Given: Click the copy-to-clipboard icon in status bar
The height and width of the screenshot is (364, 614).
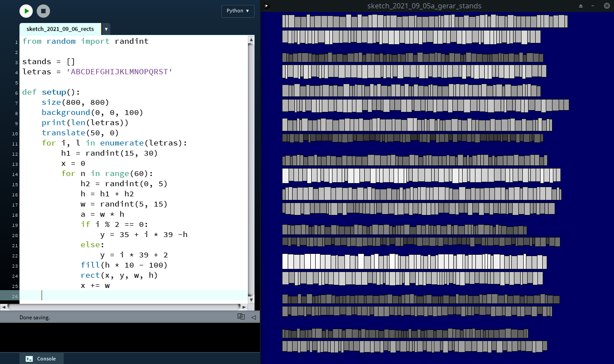Looking at the screenshot, I should [x=241, y=317].
